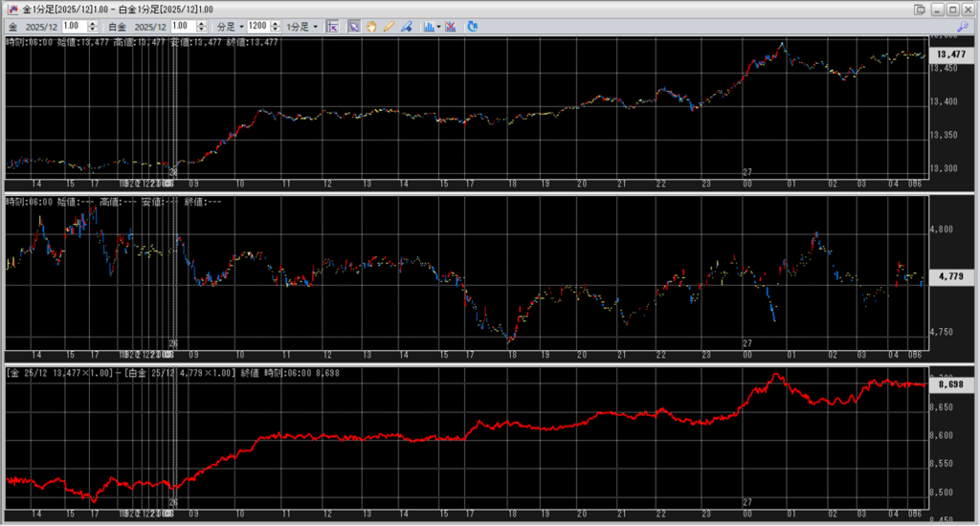980x526 pixels.
Task: Refresh the chart with the blue reload icon
Action: pyautogui.click(x=473, y=26)
